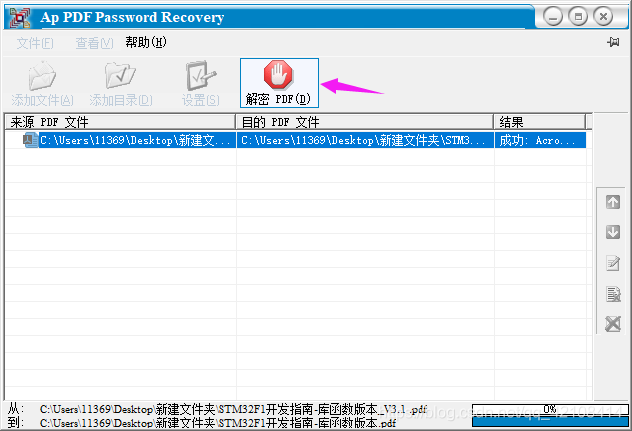The width and height of the screenshot is (632, 431).
Task: Remove the entry with the delete X icon
Action: [613, 324]
